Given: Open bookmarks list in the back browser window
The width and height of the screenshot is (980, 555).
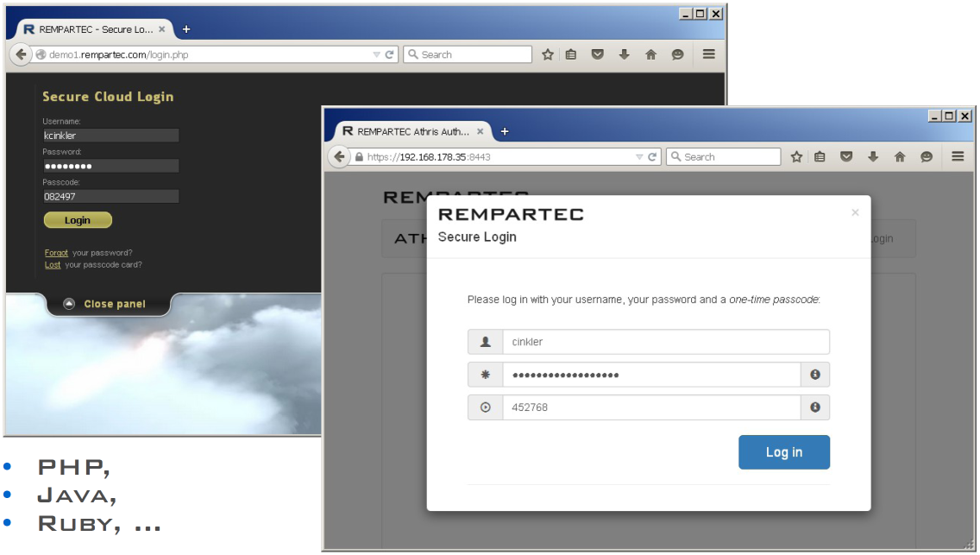Looking at the screenshot, I should [570, 54].
